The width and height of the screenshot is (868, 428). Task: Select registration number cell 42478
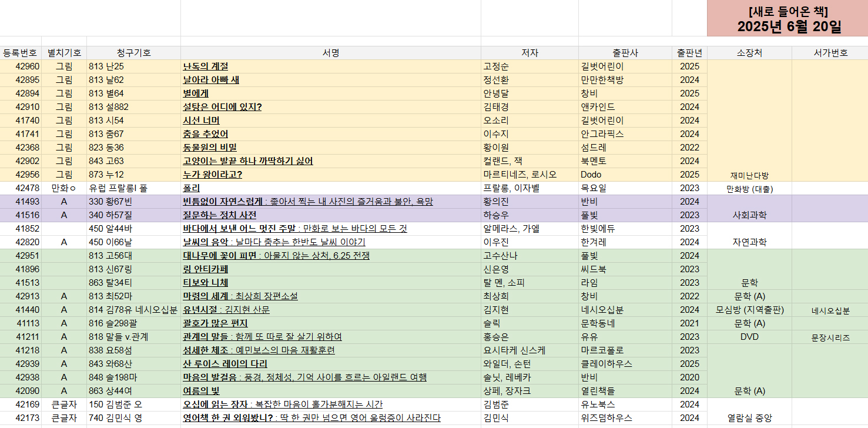[21, 188]
